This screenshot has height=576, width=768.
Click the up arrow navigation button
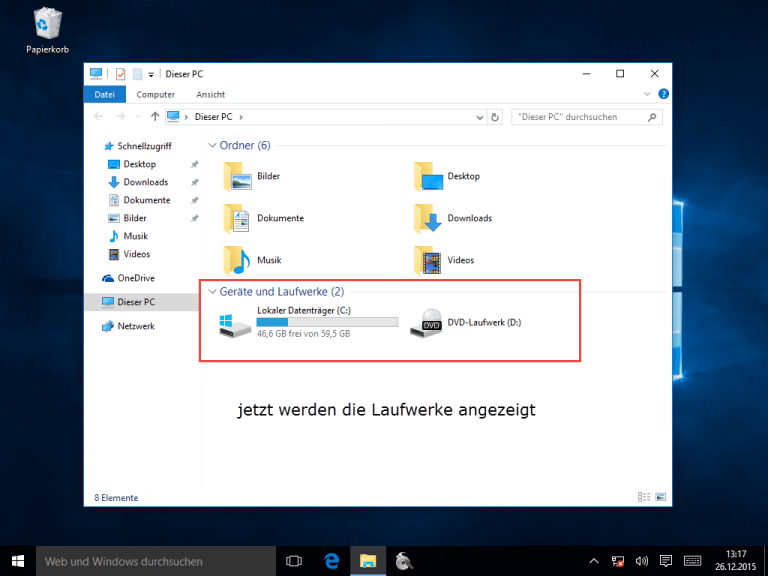pyautogui.click(x=155, y=117)
